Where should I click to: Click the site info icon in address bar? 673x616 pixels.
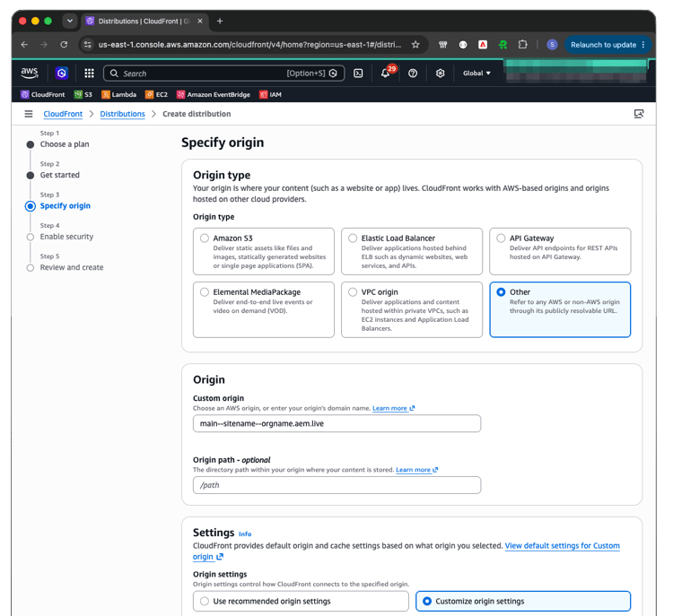tap(88, 45)
